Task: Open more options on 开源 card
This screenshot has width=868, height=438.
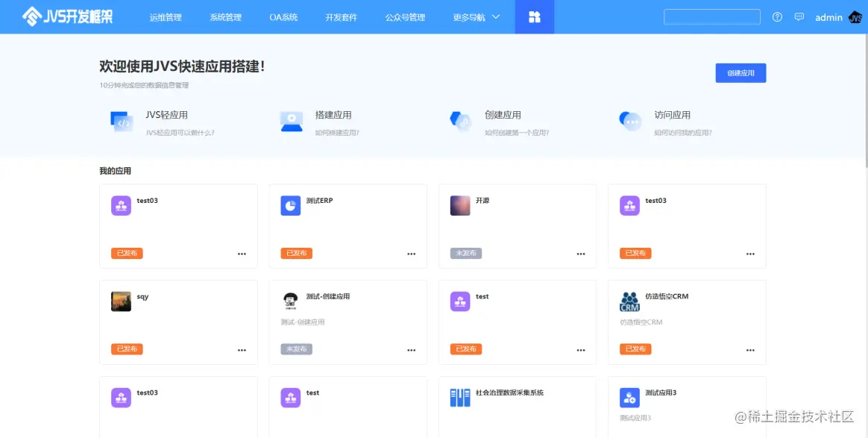Action: 581,254
